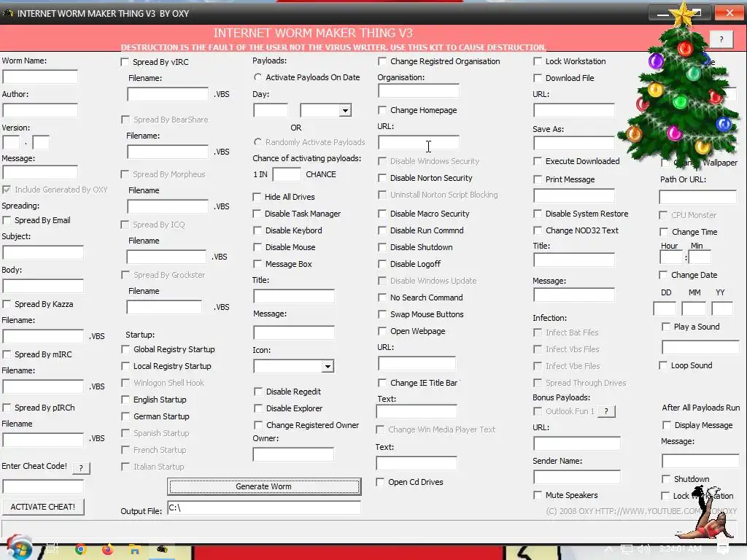The height and width of the screenshot is (560, 747).
Task: Check the Disable Explorer option
Action: 258,408
